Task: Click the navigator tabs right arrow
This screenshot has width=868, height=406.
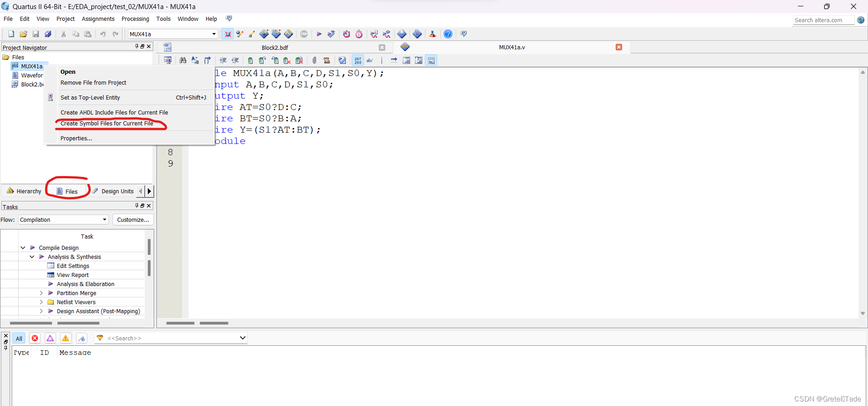Action: tap(150, 191)
